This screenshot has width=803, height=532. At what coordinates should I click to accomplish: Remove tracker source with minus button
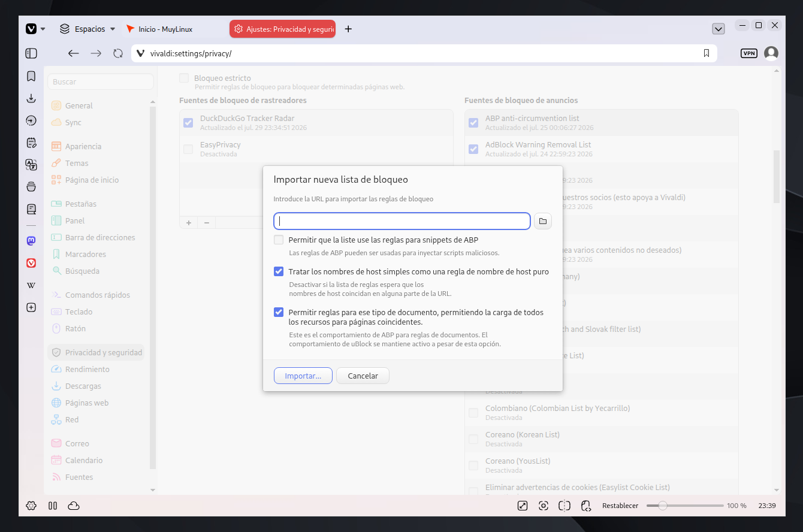tap(206, 222)
